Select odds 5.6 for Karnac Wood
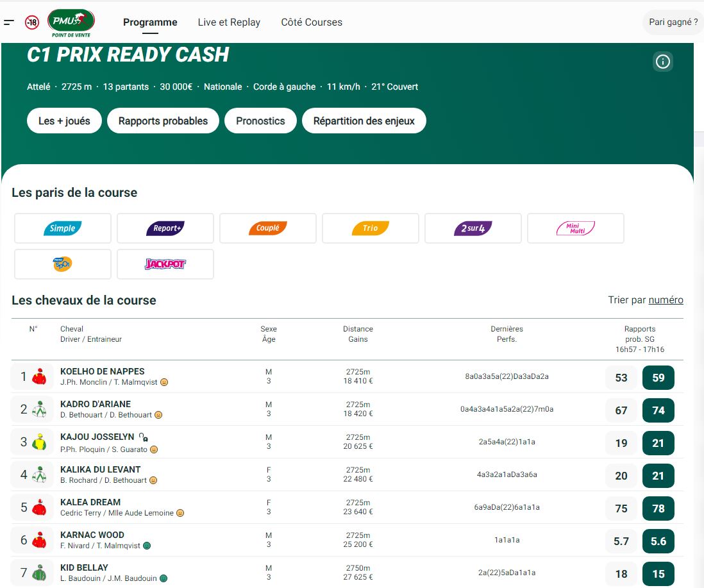Screen dimensions: 704x588 [x=658, y=541]
